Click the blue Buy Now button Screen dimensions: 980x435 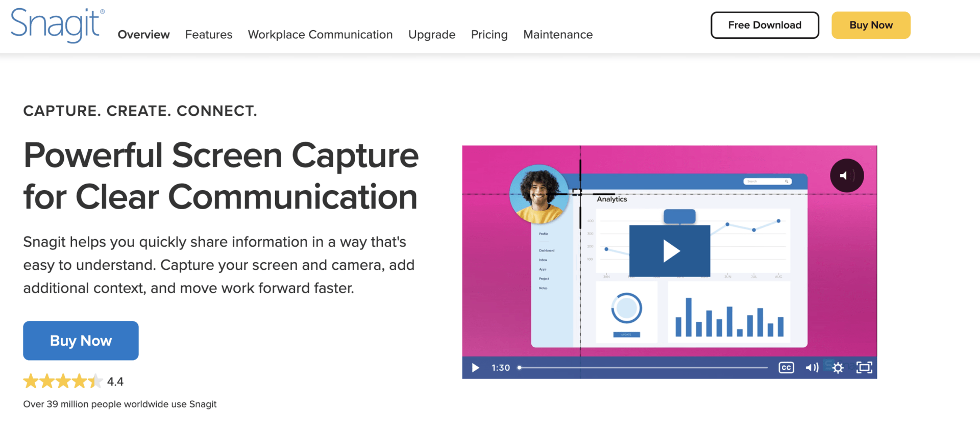point(81,341)
